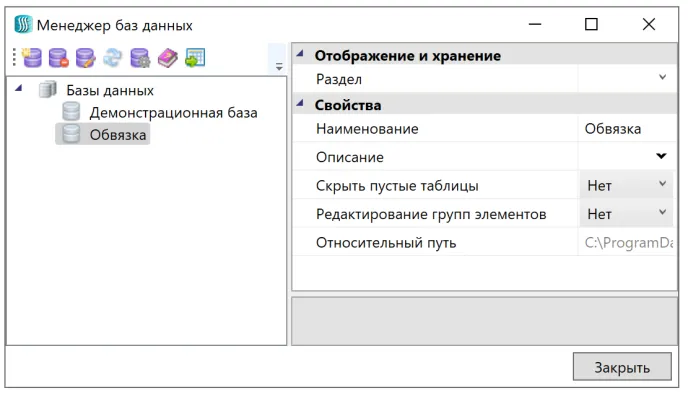Screen dimensions: 688x393
Task: Click the Относительный путь value field
Action: point(627,242)
